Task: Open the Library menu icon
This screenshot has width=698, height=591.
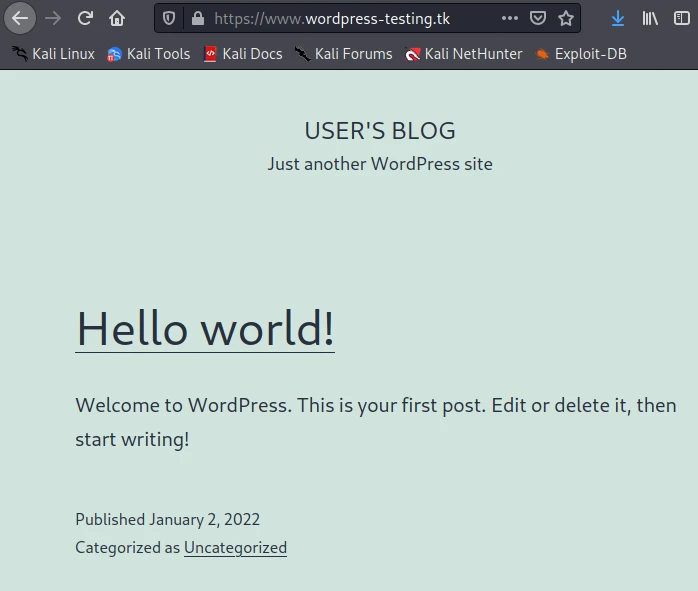Action: point(650,18)
